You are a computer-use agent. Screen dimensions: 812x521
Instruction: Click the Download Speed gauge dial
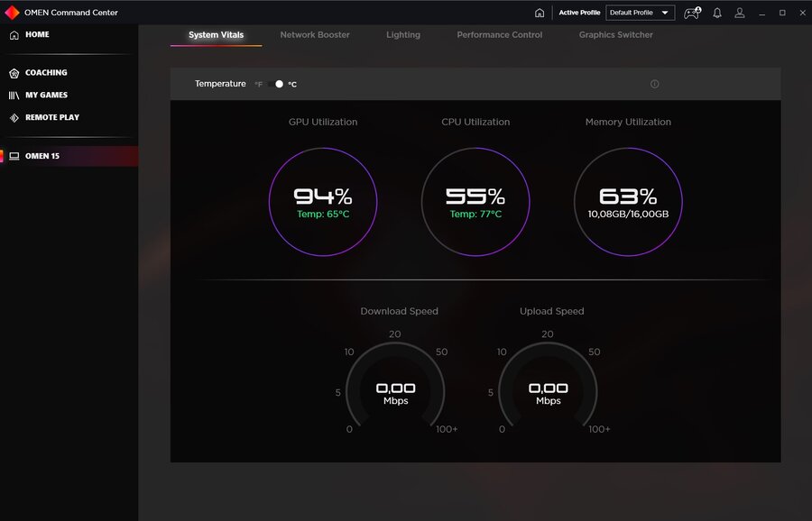coord(395,386)
